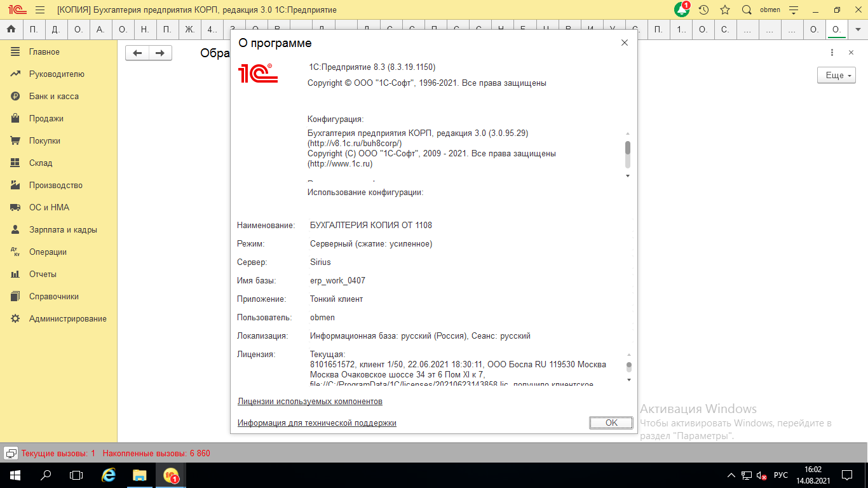
Task: Show hidden tray icons chevron
Action: click(731, 475)
